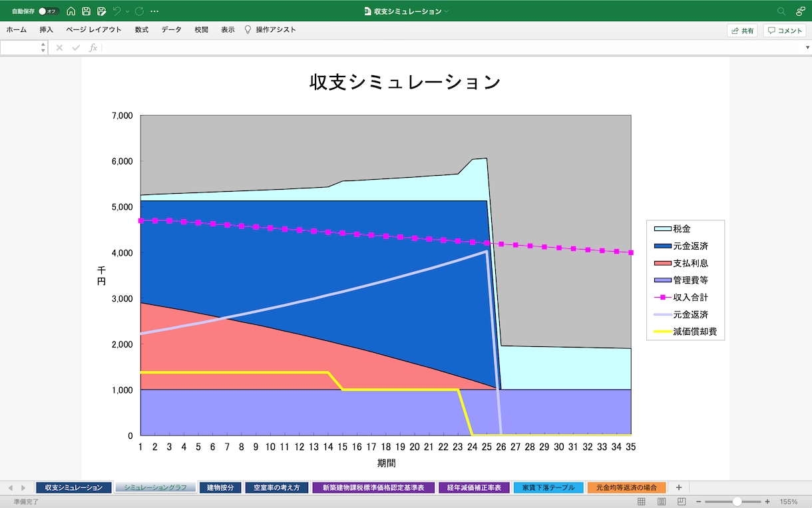Open the 挿入 ribbon tab

(x=47, y=30)
